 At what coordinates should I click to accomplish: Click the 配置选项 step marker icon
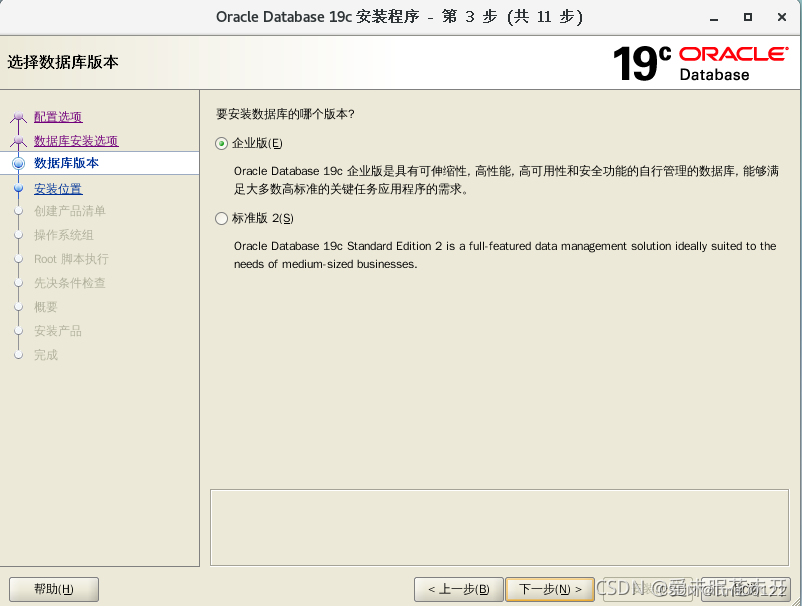point(18,117)
